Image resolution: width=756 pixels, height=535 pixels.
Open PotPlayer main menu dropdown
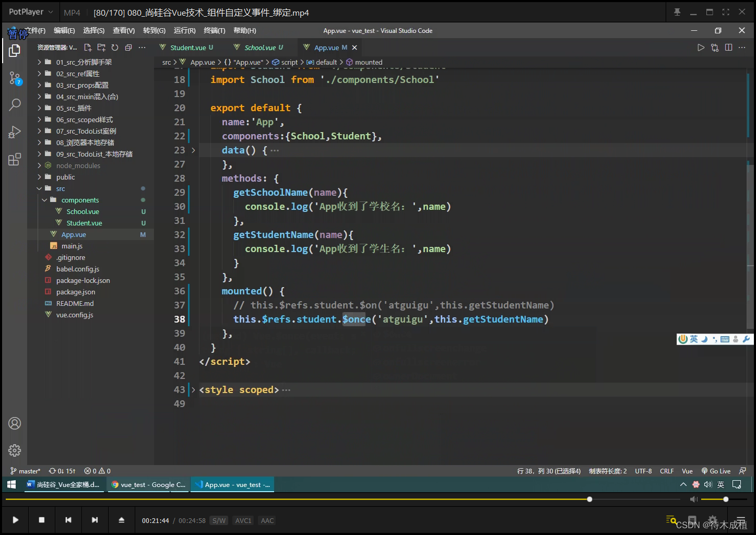click(31, 12)
